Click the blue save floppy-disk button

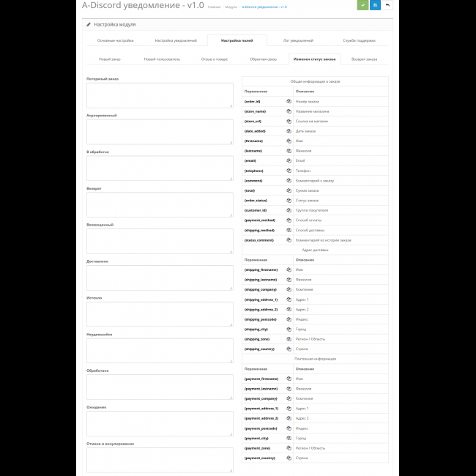(x=375, y=5)
